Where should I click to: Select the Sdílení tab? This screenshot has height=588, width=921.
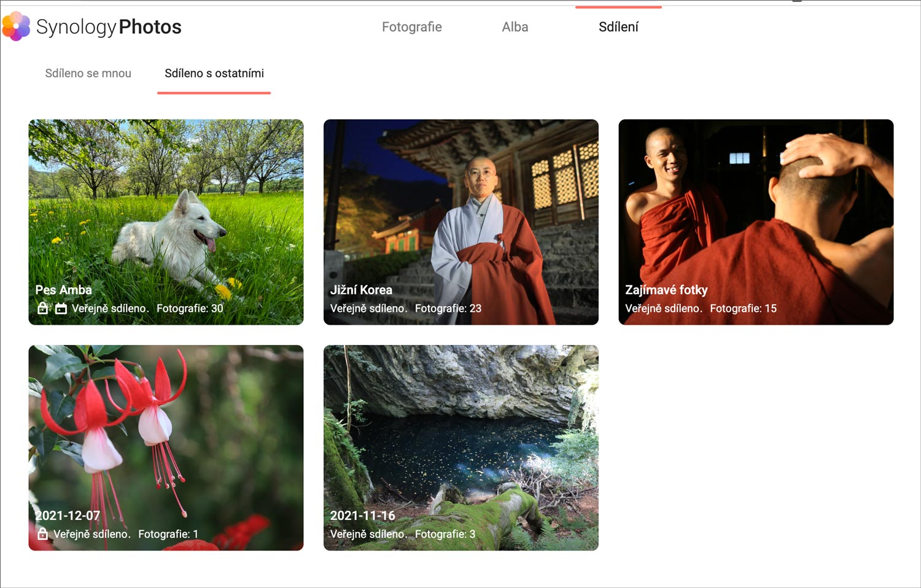pyautogui.click(x=618, y=27)
